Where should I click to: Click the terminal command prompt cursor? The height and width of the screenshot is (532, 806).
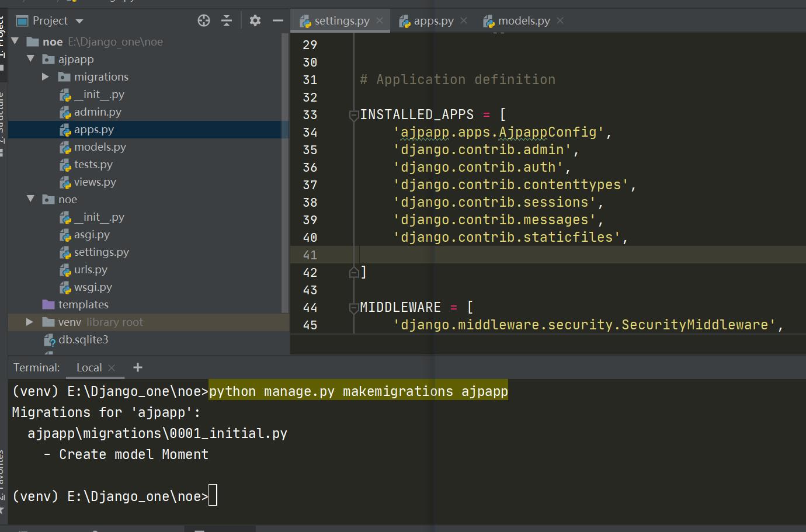tap(213, 495)
